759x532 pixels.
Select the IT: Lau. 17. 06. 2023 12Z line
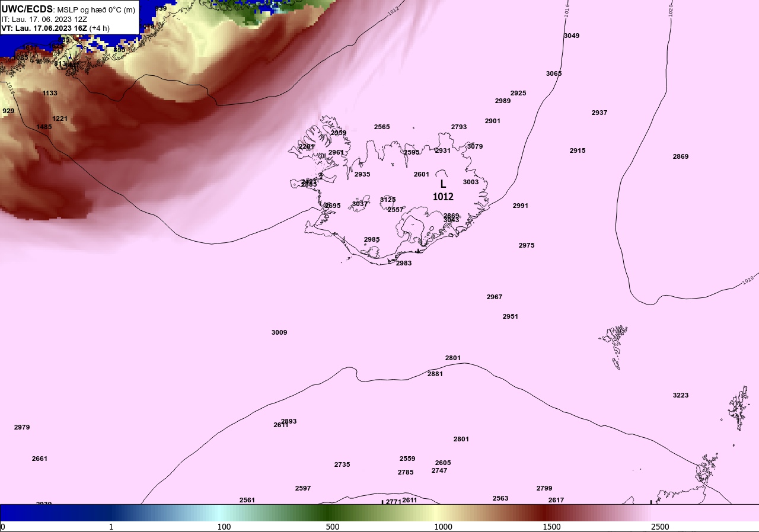coord(44,19)
